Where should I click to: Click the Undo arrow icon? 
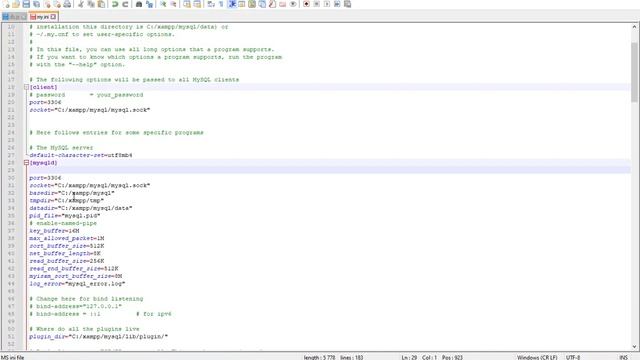(115, 4)
